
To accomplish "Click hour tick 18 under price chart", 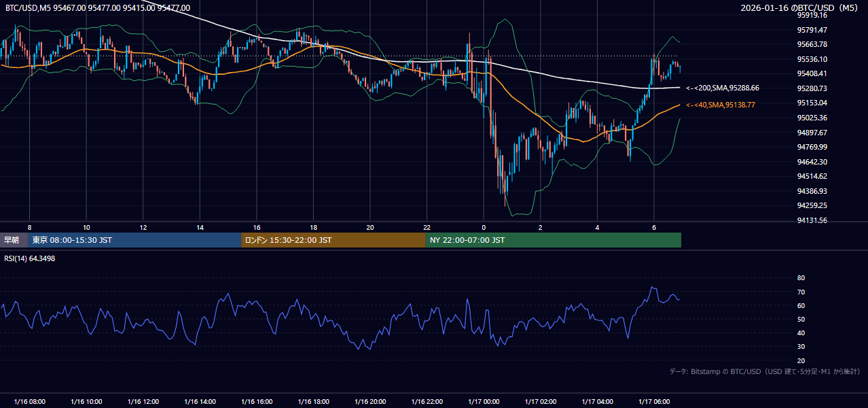I will click(x=313, y=227).
